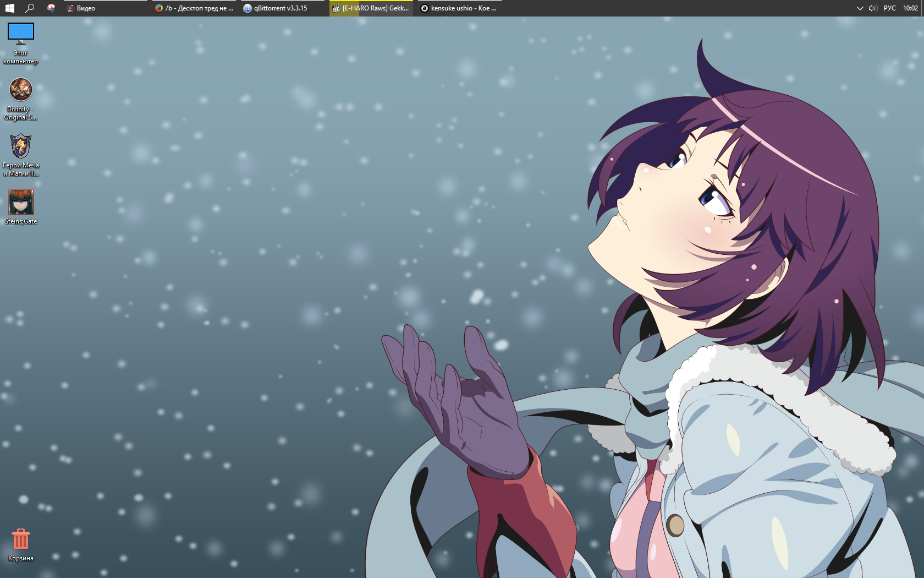Select the Корзина recycle bin icon
Image resolution: width=924 pixels, height=578 pixels.
[x=21, y=545]
